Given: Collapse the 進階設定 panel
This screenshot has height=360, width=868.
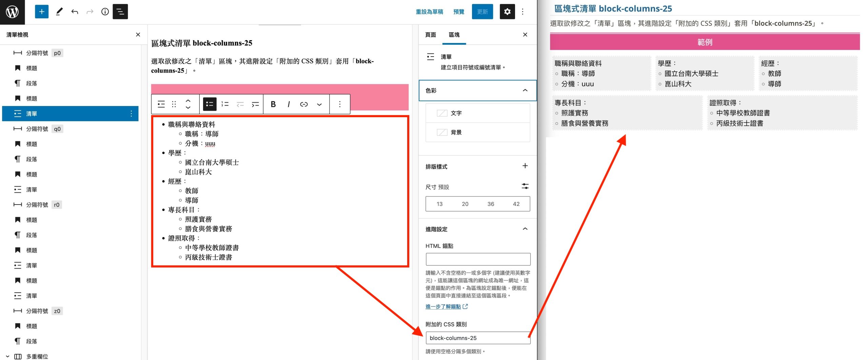Looking at the screenshot, I should (525, 229).
